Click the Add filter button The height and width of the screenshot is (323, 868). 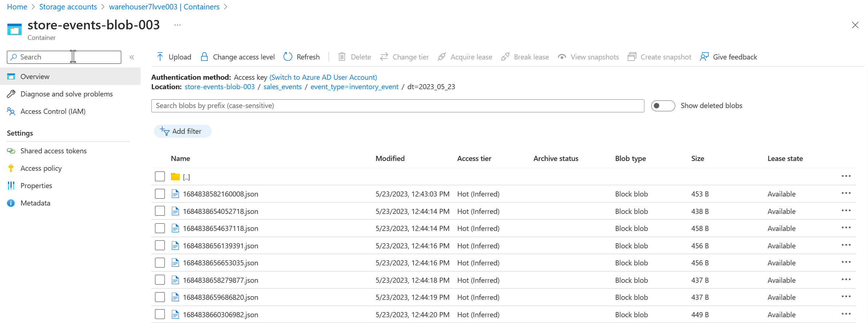tap(183, 131)
